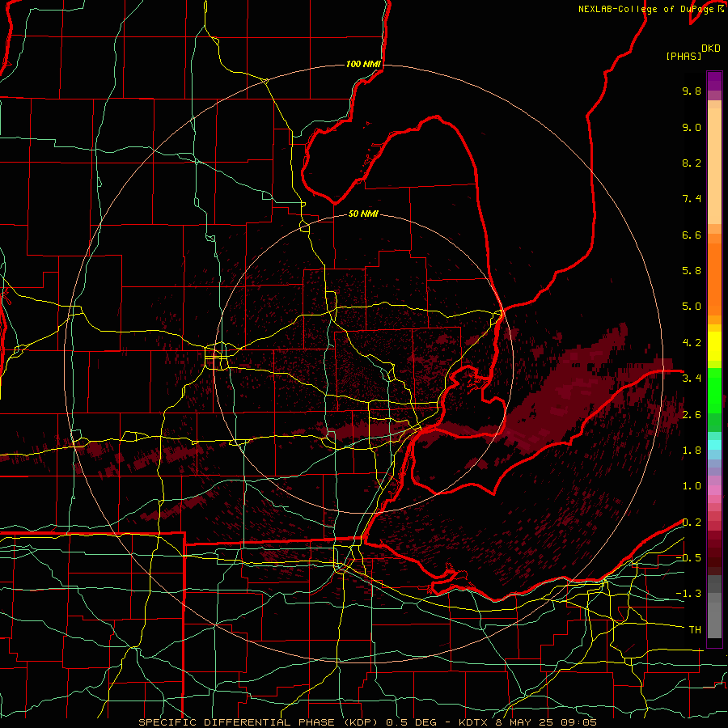The height and width of the screenshot is (728, 728).
Task: Click the 6.6 scale value
Action: click(692, 235)
